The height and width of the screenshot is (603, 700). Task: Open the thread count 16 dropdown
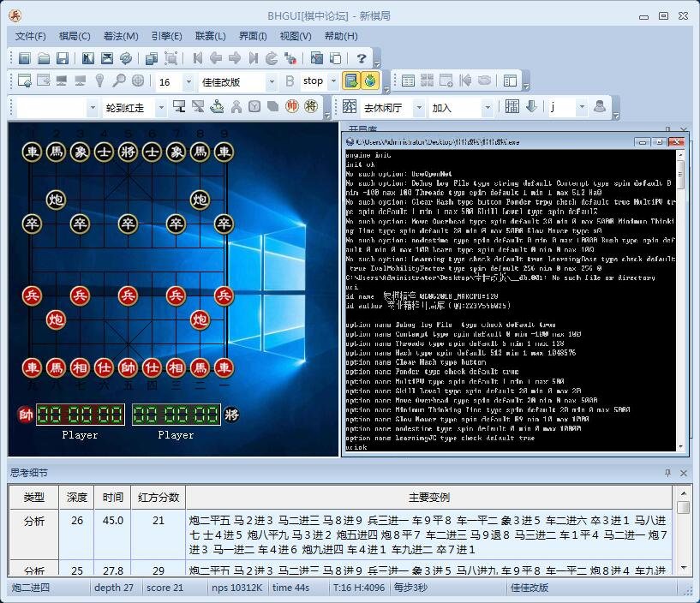188,81
